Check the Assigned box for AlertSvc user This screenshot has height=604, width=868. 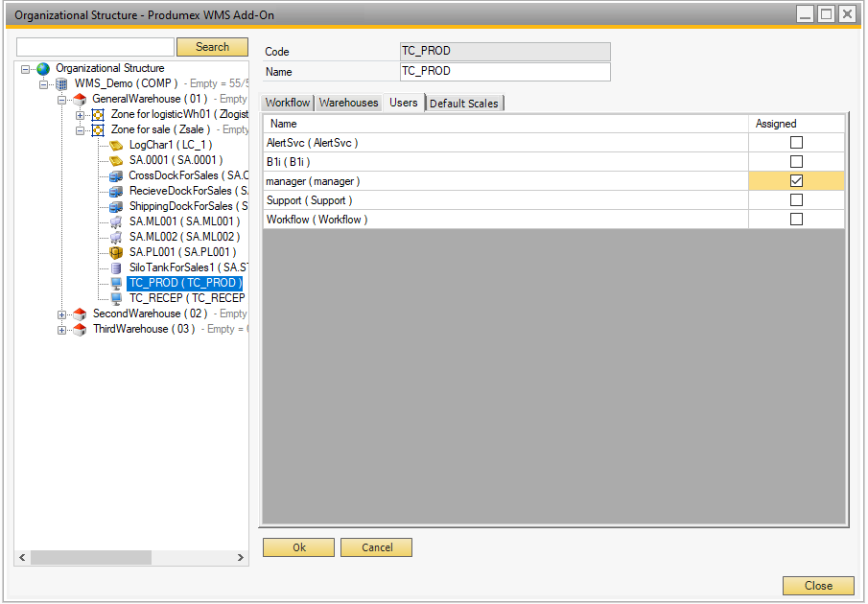click(x=796, y=142)
